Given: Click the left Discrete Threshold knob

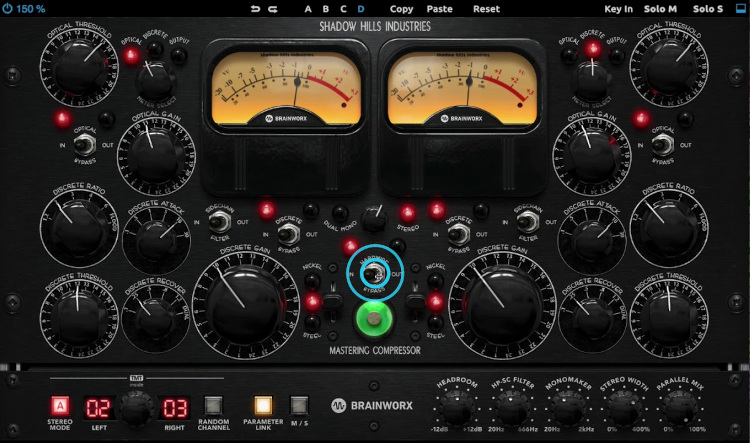Looking at the screenshot, I should click(79, 318).
